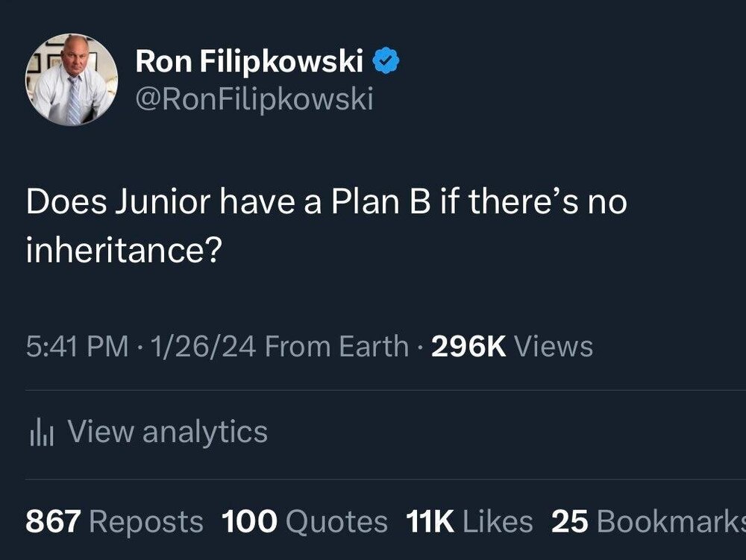This screenshot has width=746, height=560.
Task: Open the 867 Reposts list
Action: [113, 521]
